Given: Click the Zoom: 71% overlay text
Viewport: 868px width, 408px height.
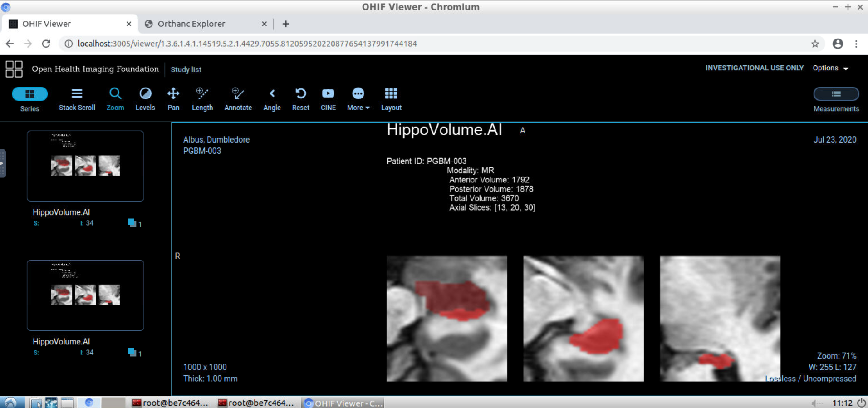Looking at the screenshot, I should 837,356.
